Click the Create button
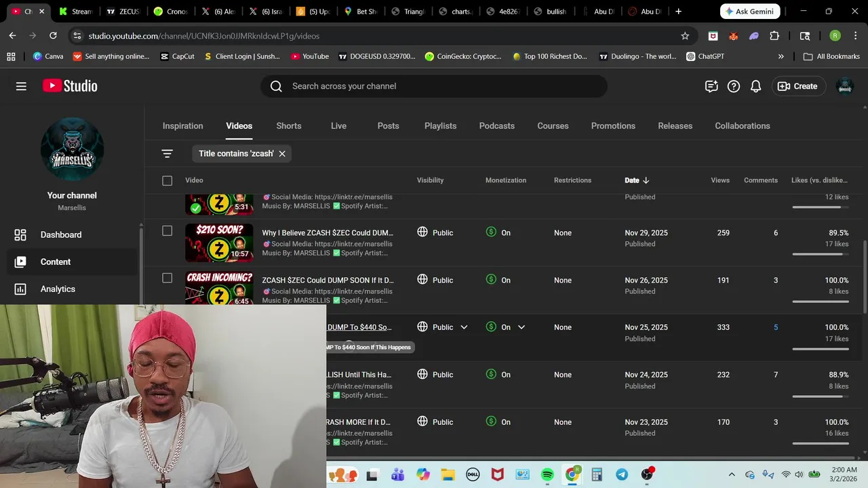Screen dimensions: 868x488 pos(797,86)
